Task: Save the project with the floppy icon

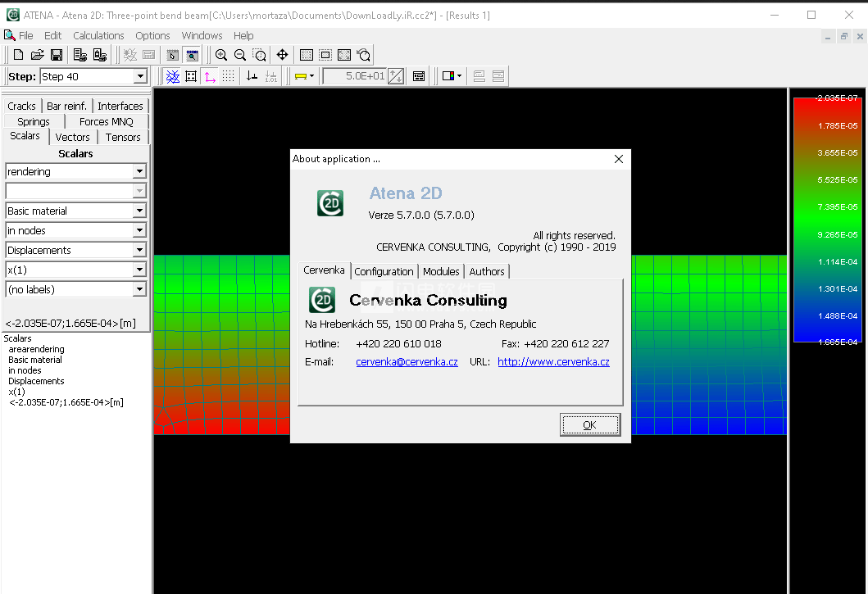Action: click(x=56, y=55)
